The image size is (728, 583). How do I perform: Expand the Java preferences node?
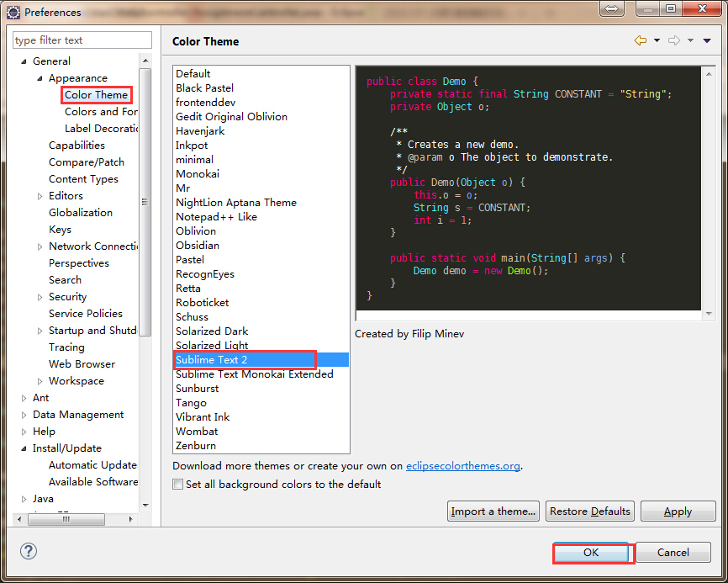pyautogui.click(x=24, y=499)
